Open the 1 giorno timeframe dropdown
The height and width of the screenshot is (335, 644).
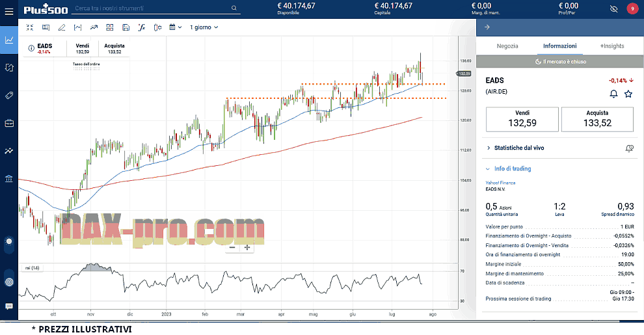click(x=204, y=27)
